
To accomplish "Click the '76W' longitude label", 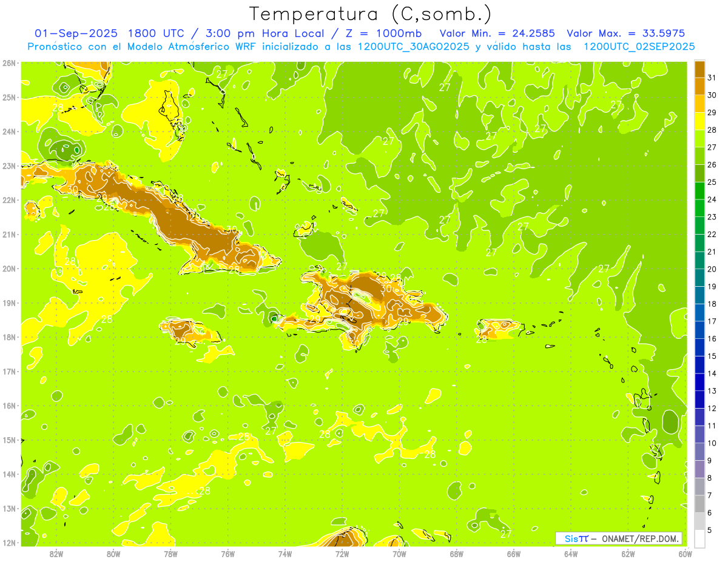I will [227, 554].
